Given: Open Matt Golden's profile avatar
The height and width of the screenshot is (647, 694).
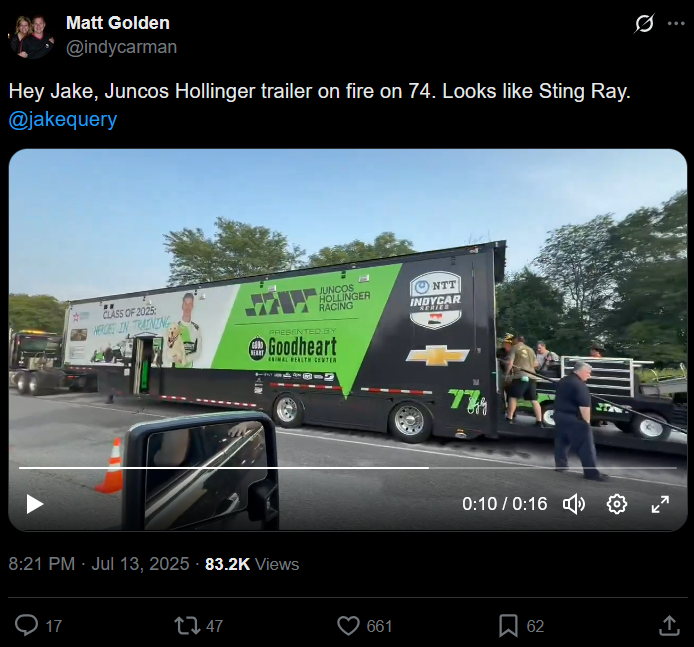Looking at the screenshot, I should click(x=31, y=37).
